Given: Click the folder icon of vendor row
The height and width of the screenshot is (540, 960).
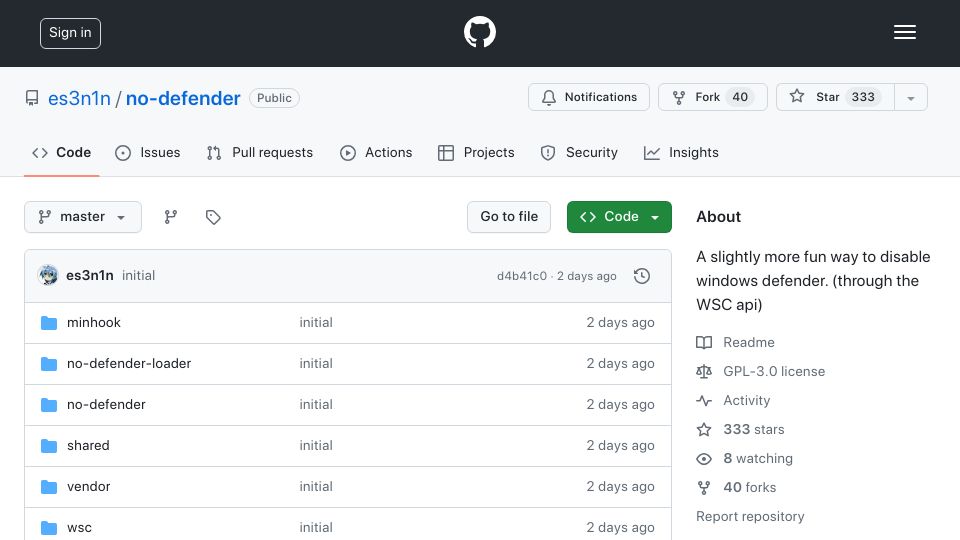Looking at the screenshot, I should pos(49,487).
